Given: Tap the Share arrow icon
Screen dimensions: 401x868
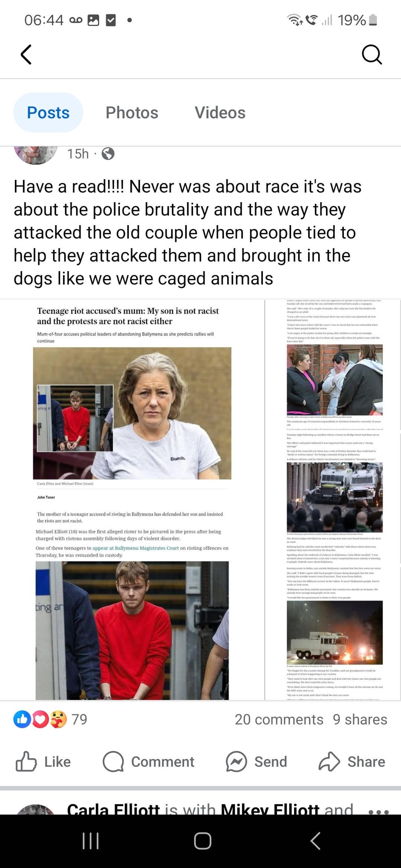Looking at the screenshot, I should coord(329,762).
